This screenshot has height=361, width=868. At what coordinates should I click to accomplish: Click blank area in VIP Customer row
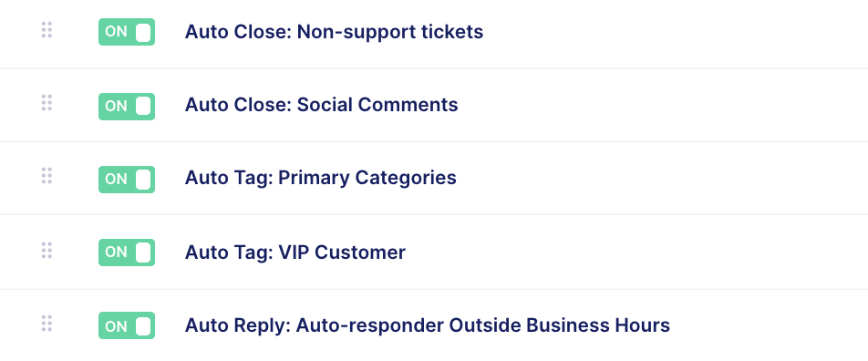point(636,253)
